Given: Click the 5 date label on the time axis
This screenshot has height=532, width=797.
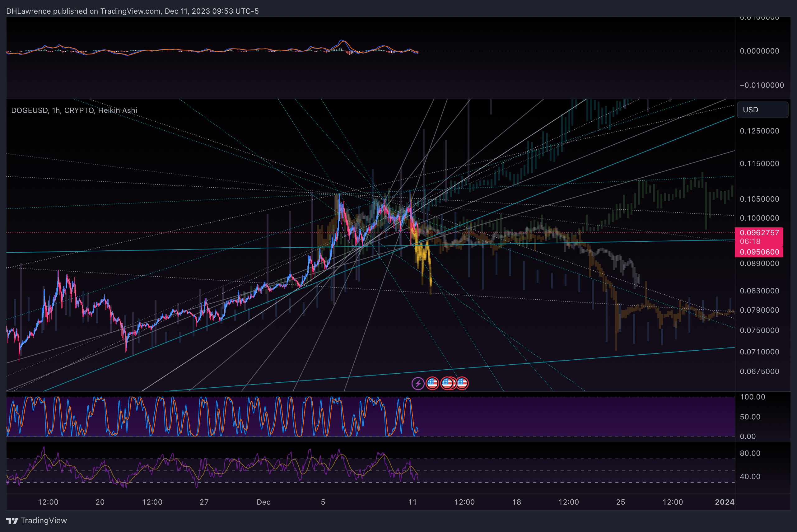Looking at the screenshot, I should 323,502.
